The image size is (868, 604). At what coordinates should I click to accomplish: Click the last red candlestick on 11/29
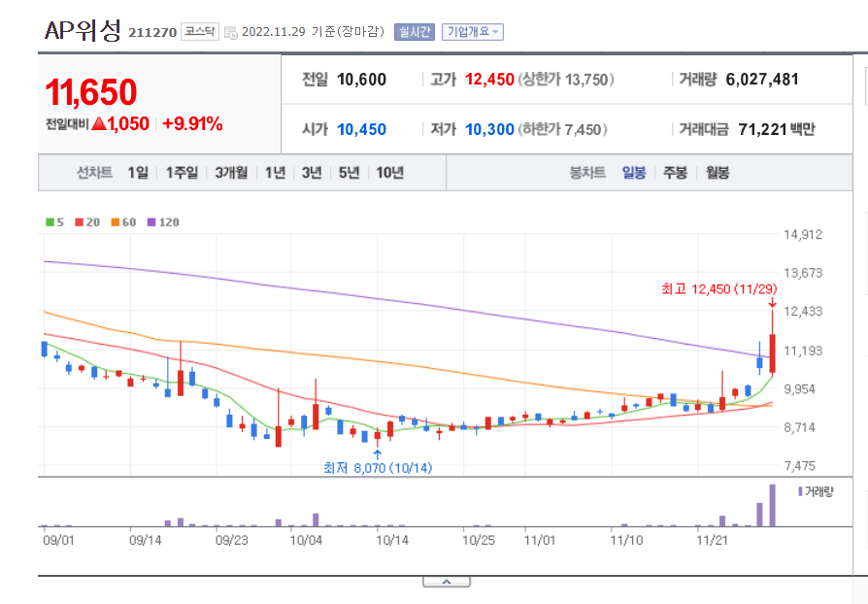pos(772,353)
